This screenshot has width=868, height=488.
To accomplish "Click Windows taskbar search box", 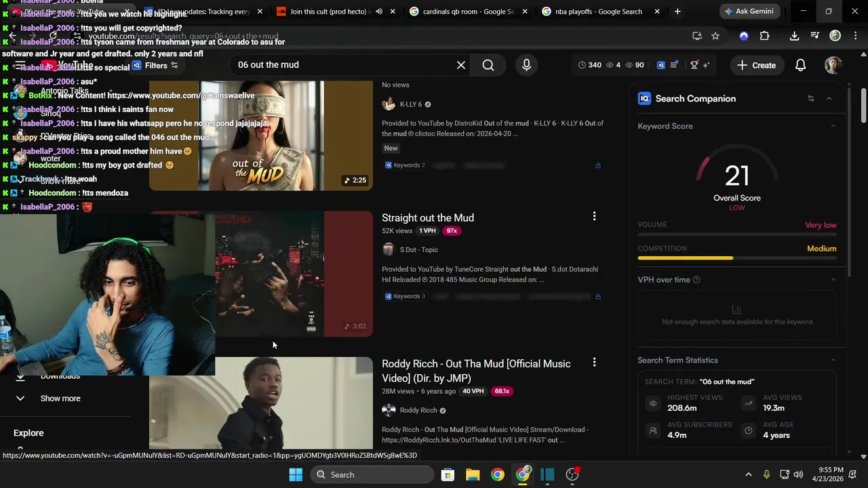I will pyautogui.click(x=373, y=474).
